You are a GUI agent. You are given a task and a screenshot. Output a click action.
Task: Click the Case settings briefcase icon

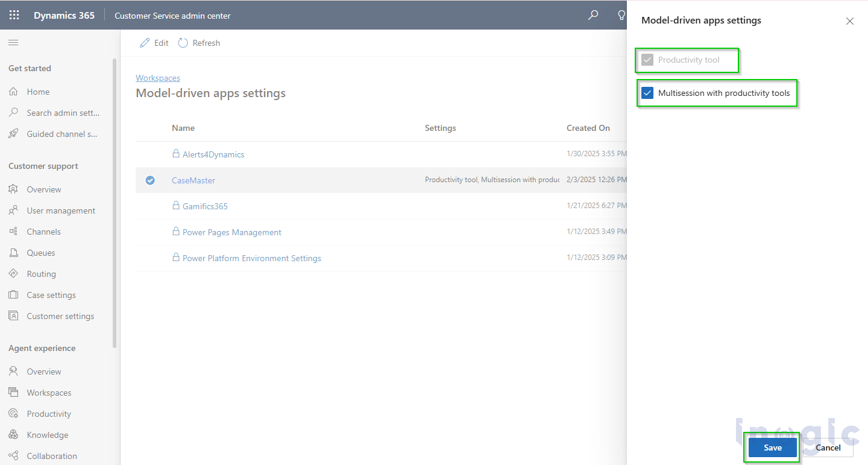[13, 295]
